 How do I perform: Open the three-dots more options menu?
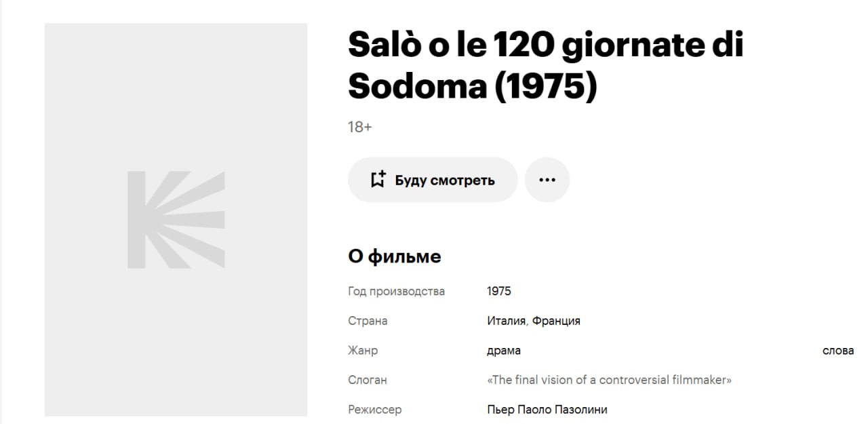coord(547,180)
